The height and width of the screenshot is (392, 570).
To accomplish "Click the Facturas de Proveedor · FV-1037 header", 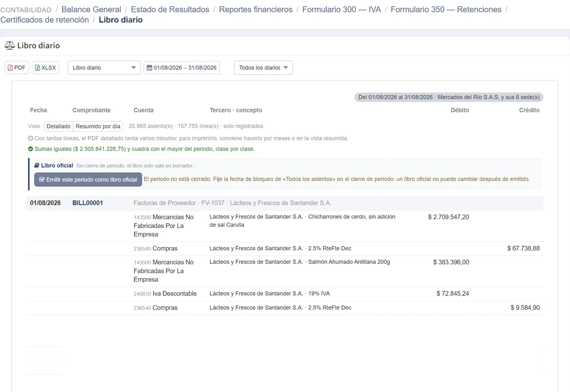I will click(x=232, y=203).
